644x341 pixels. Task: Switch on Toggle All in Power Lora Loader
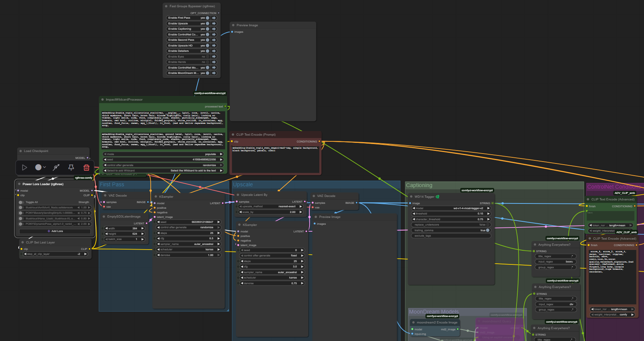point(21,202)
